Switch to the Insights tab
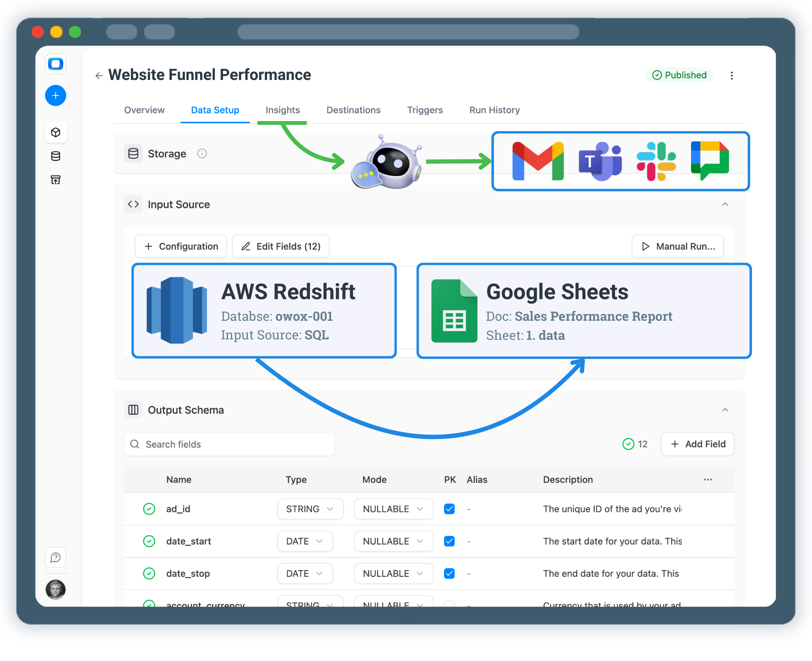This screenshot has height=661, width=812. click(283, 110)
